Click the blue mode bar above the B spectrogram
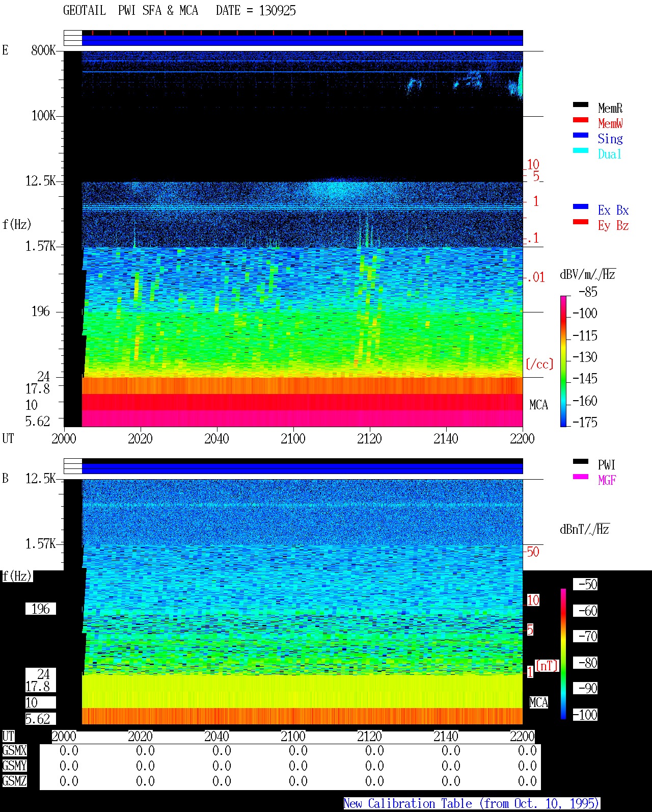652x812 pixels. 303,468
